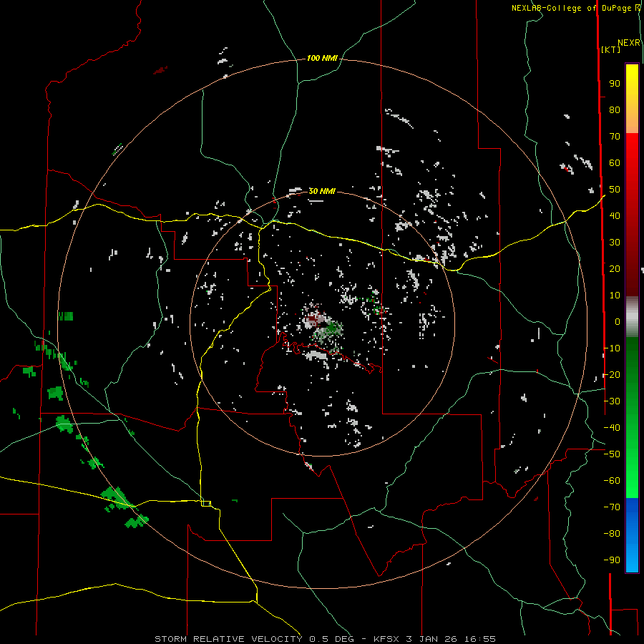Click the 10 value on velocity scale
Screen dimensions: 644x644
(615, 296)
